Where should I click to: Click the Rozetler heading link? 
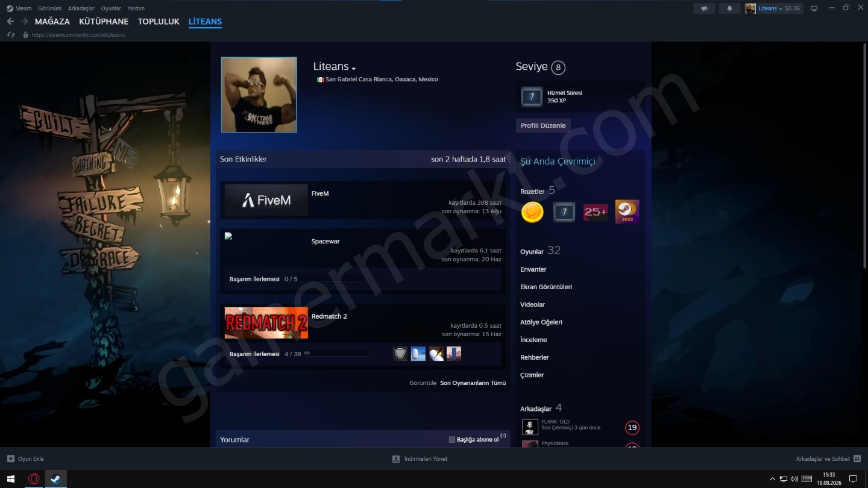click(532, 192)
